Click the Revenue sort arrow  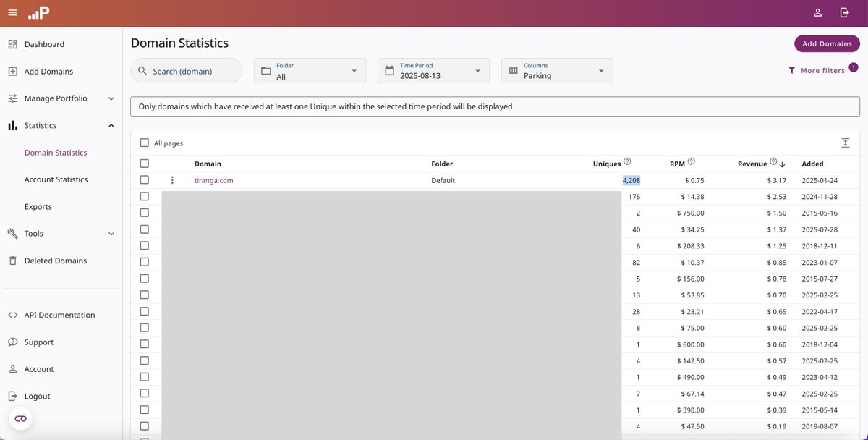tap(783, 164)
